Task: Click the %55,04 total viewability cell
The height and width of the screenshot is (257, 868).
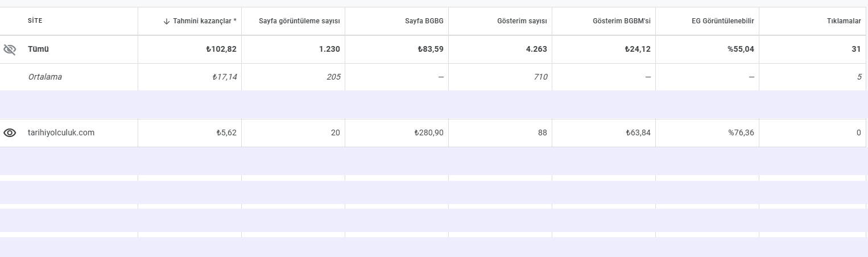Action: coord(741,49)
